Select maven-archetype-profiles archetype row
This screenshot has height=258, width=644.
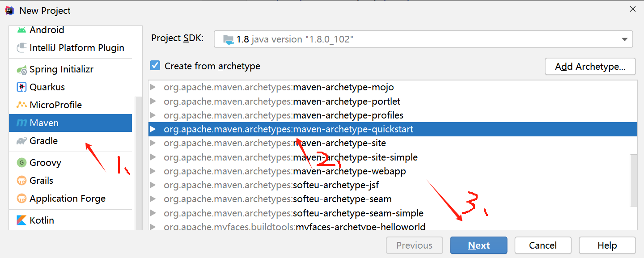point(393,115)
